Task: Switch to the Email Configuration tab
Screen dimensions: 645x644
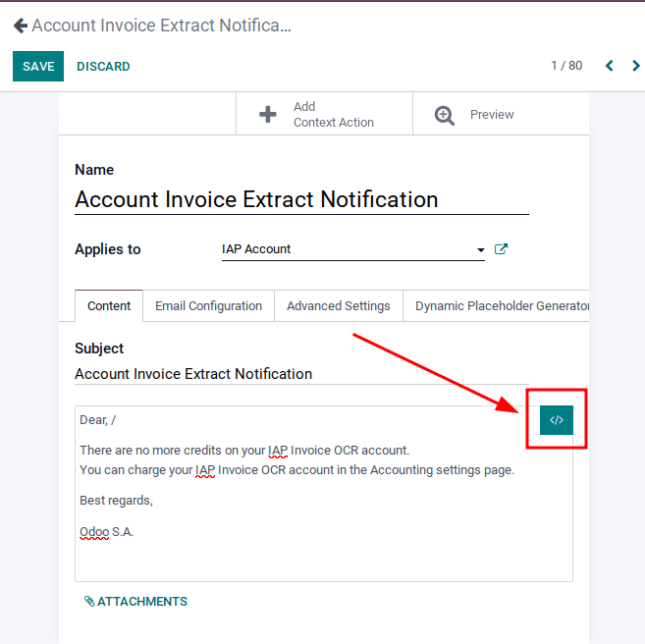Action: pyautogui.click(x=208, y=306)
